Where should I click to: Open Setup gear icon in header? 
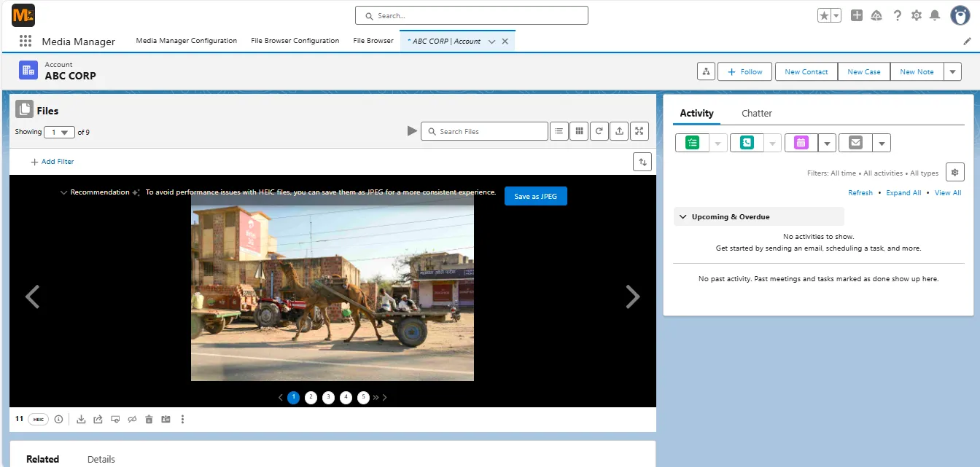917,15
